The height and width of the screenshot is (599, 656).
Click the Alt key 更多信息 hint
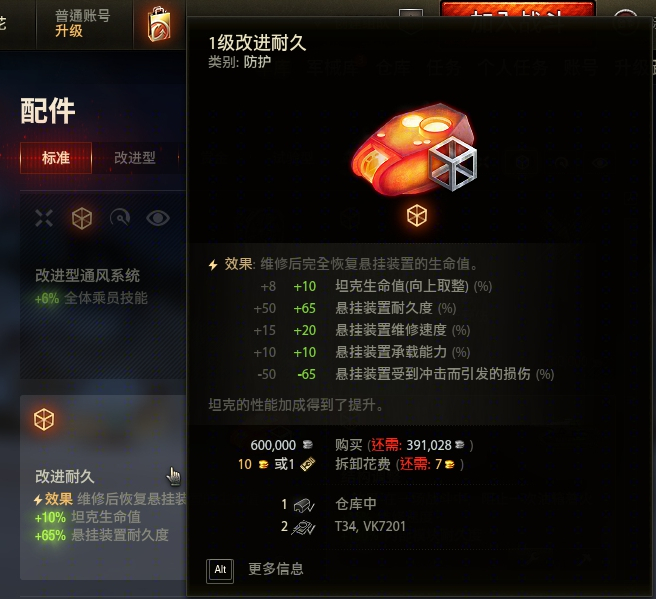coord(255,569)
